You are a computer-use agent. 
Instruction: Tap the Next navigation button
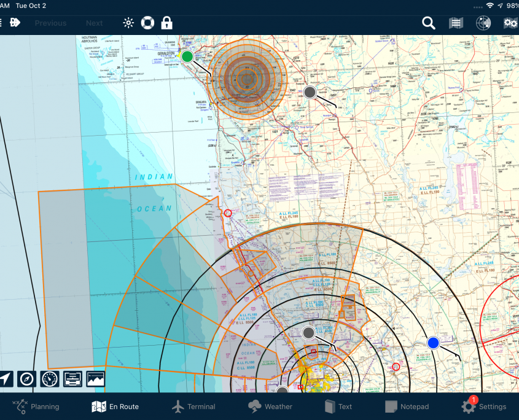click(95, 23)
